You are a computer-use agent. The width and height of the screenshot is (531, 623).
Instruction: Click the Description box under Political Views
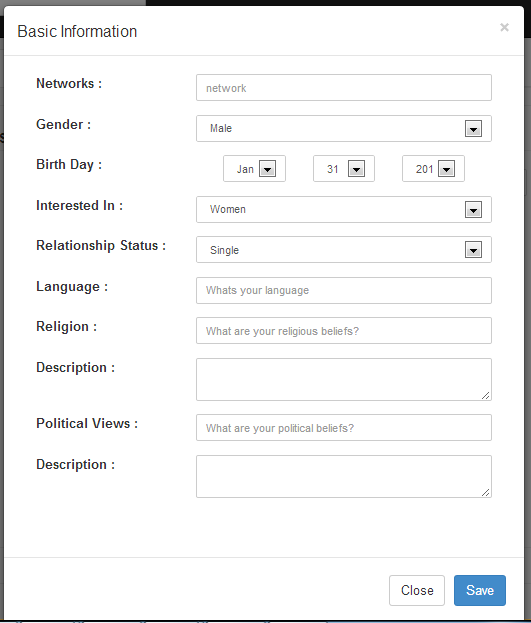click(344, 476)
